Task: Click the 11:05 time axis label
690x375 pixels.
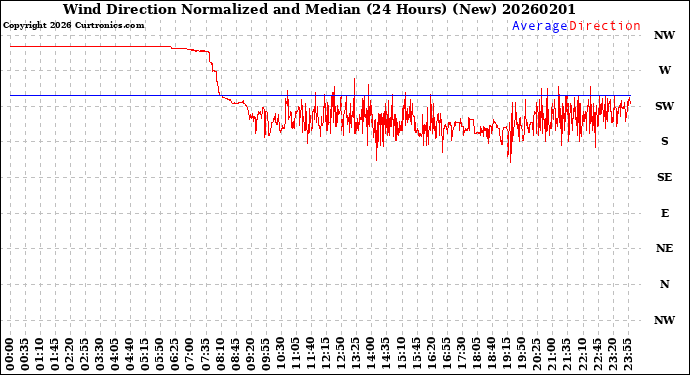Action: pyautogui.click(x=295, y=355)
